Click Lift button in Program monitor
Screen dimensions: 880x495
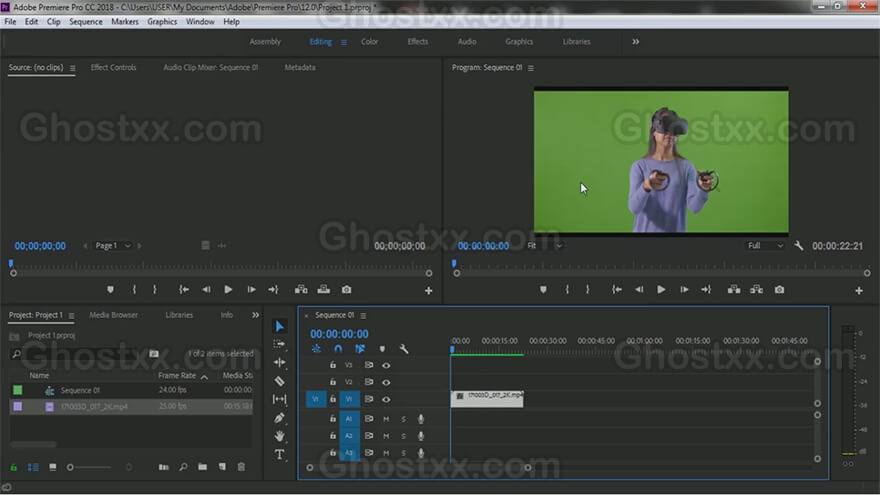[x=734, y=290]
